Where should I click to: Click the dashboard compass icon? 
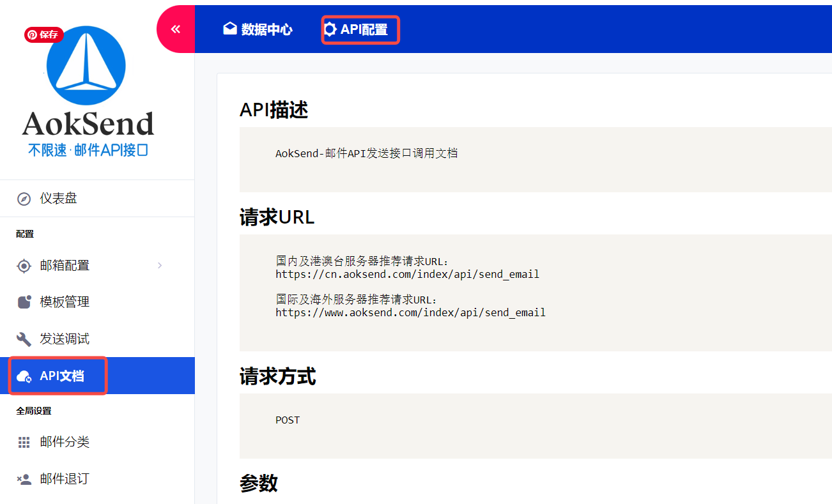[x=24, y=199]
